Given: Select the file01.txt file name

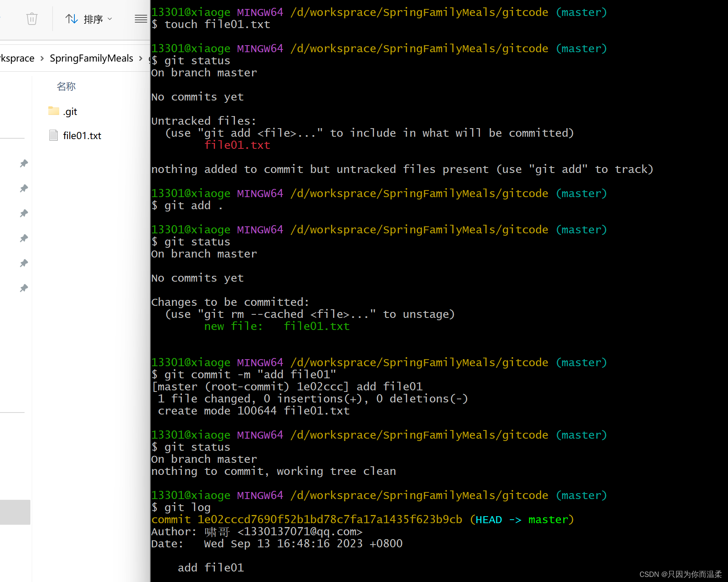Looking at the screenshot, I should pos(82,136).
